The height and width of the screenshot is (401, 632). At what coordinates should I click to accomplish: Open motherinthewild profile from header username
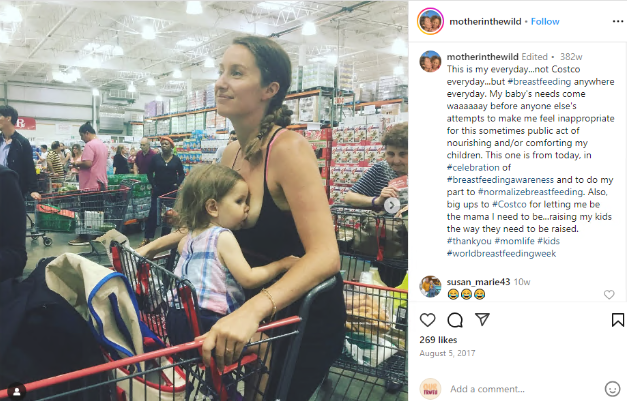(x=485, y=21)
